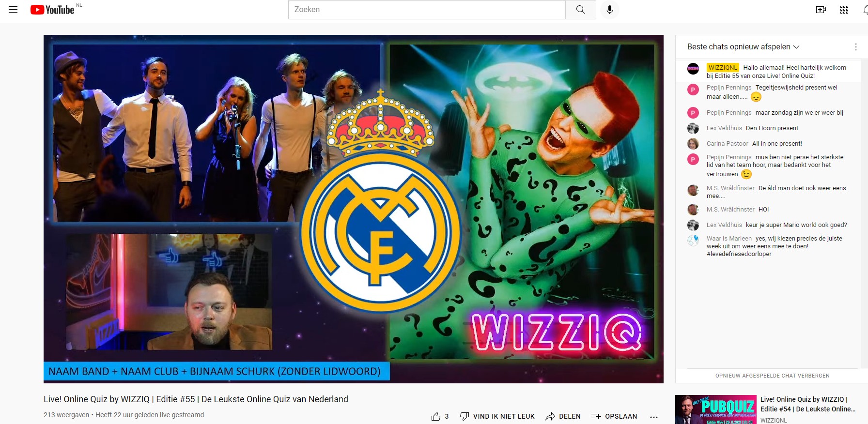The height and width of the screenshot is (424, 868).
Task: Click the magnifier search button
Action: coord(580,10)
